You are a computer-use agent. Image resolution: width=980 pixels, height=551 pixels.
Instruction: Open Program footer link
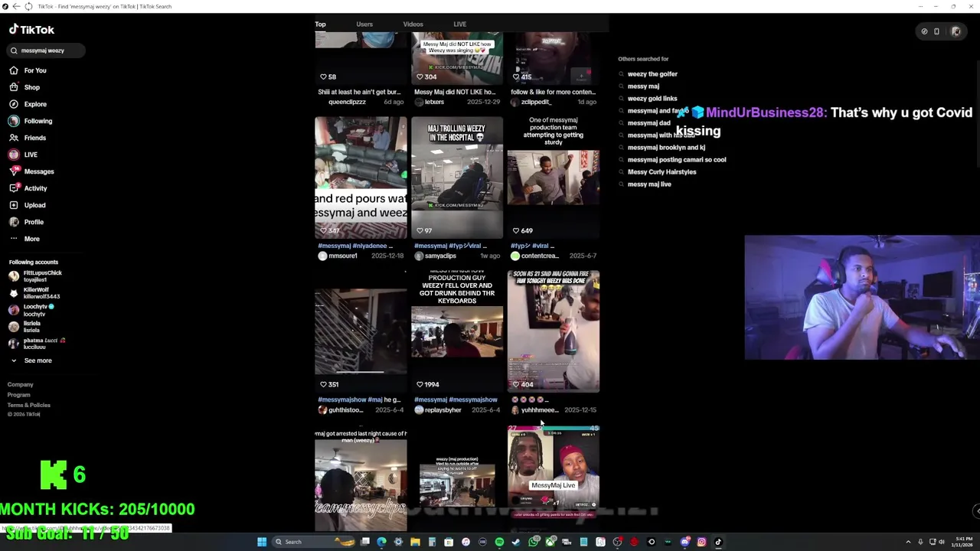click(x=19, y=395)
